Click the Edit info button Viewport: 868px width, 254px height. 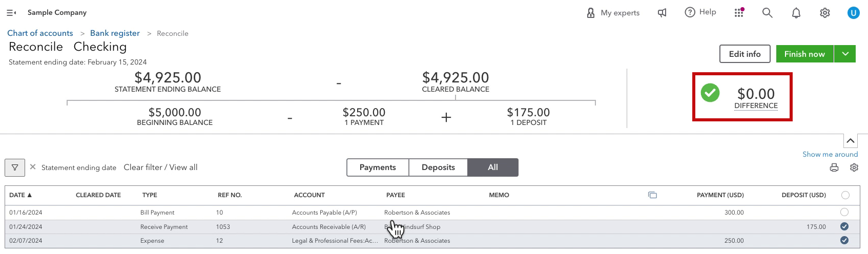[745, 54]
